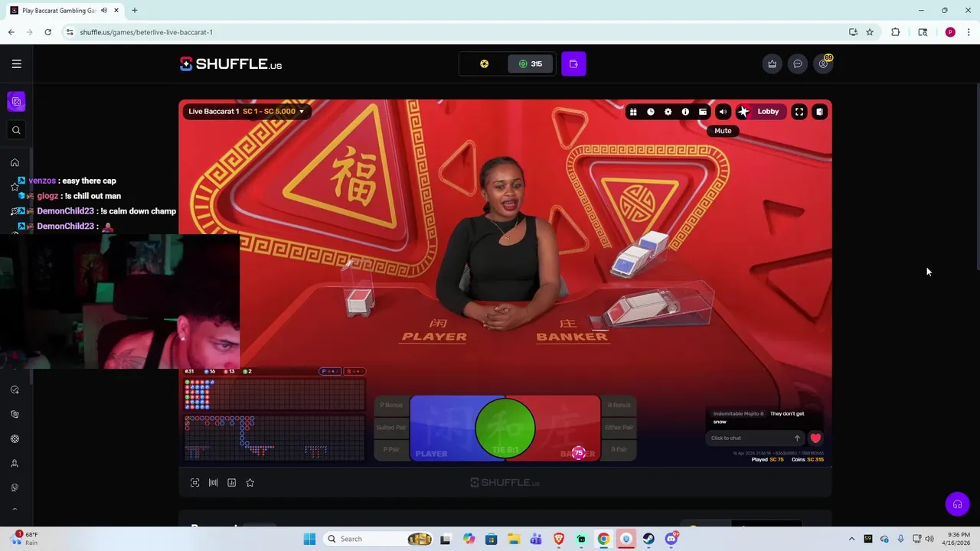
Task: Open a new browser tab
Action: [x=134, y=11]
